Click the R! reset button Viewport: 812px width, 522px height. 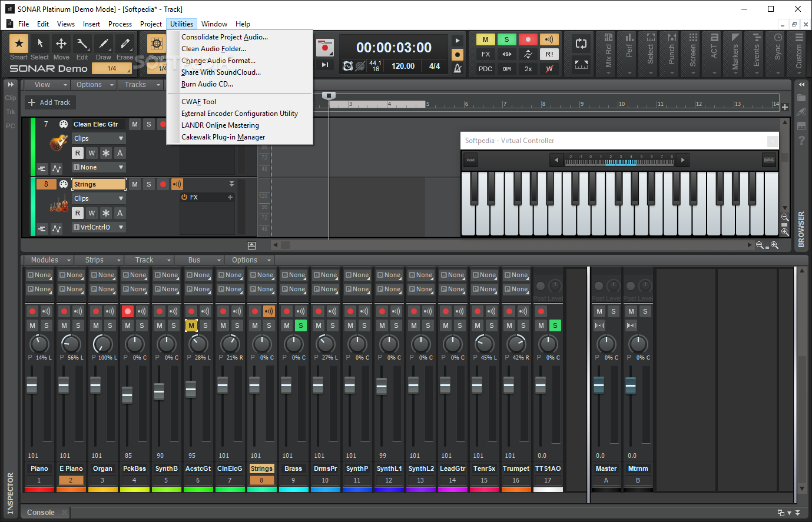point(549,54)
